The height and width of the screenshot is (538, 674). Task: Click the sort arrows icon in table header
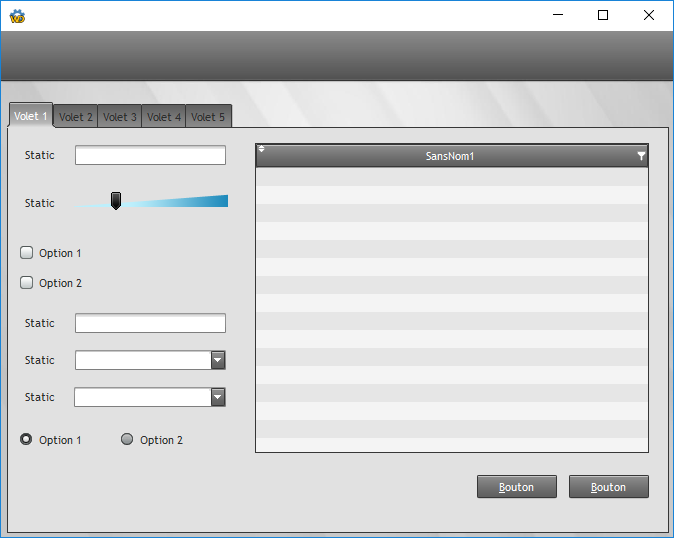[x=262, y=149]
